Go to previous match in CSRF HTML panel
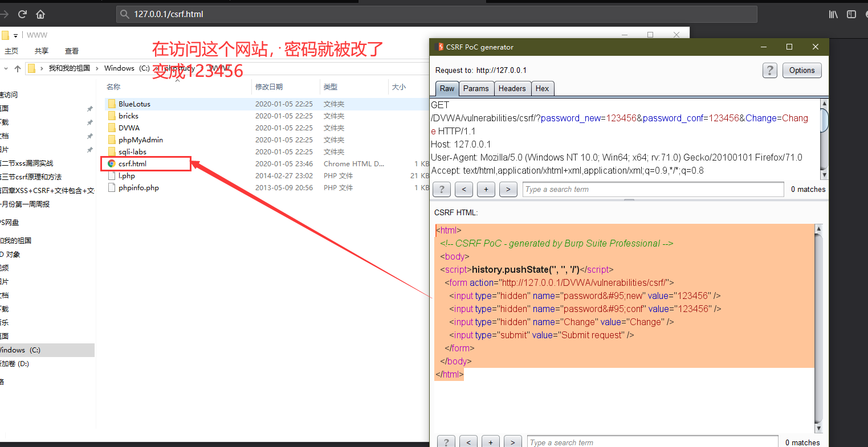868x447 pixels. point(468,442)
